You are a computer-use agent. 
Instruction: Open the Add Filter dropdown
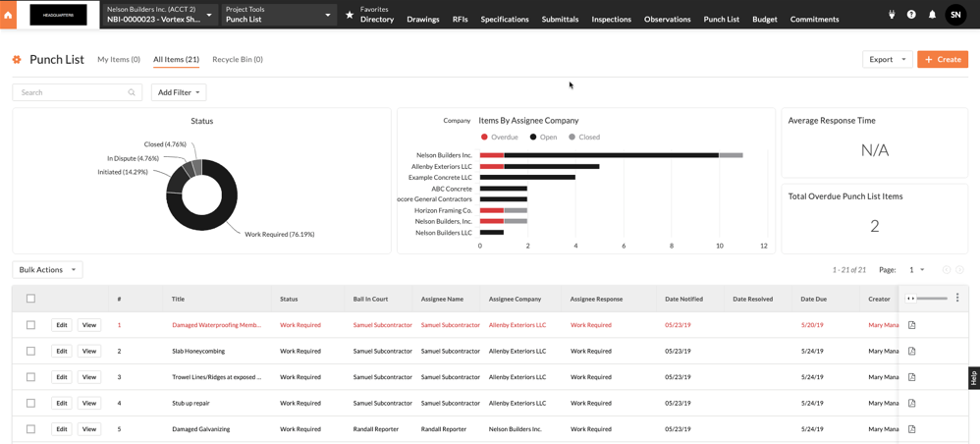178,92
